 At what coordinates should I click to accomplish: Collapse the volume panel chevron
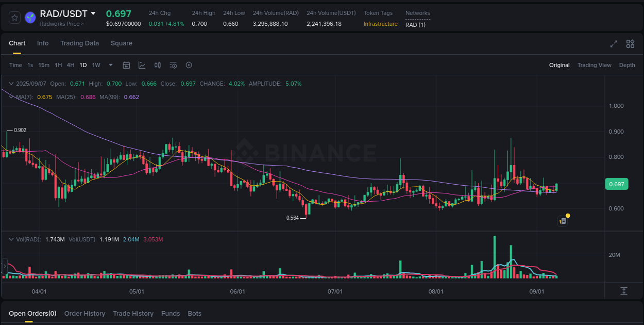[x=11, y=239]
